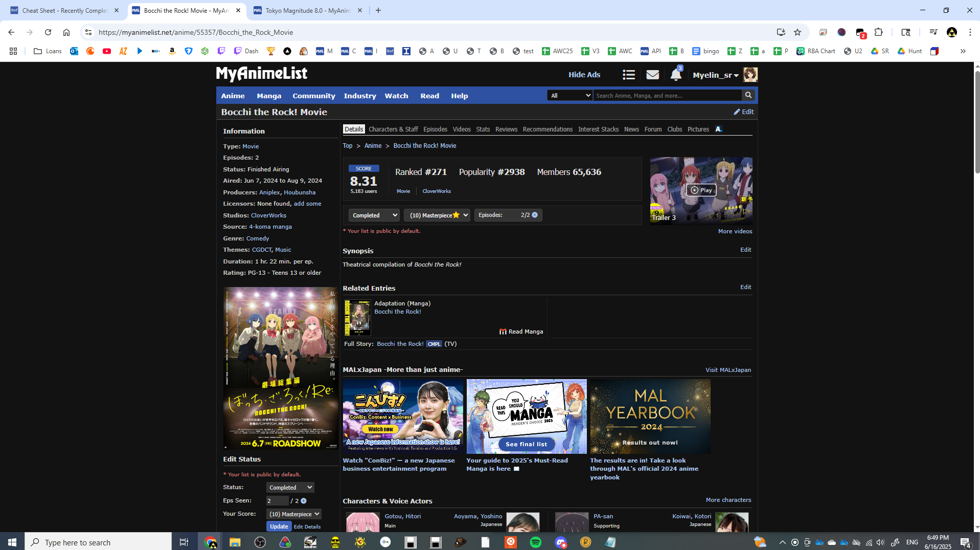Open the Completed status dropdown in score panel
The width and height of the screenshot is (980, 550).
[374, 215]
